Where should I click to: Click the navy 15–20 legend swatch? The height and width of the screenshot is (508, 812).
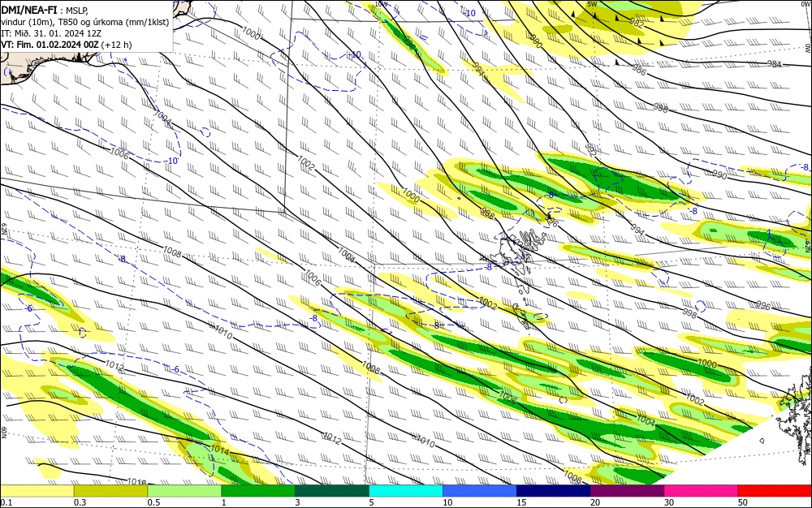[554, 491]
